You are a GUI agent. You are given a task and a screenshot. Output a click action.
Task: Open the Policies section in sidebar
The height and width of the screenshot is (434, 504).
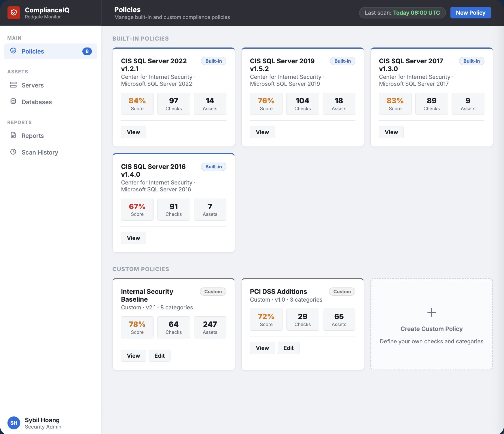pyautogui.click(x=33, y=51)
